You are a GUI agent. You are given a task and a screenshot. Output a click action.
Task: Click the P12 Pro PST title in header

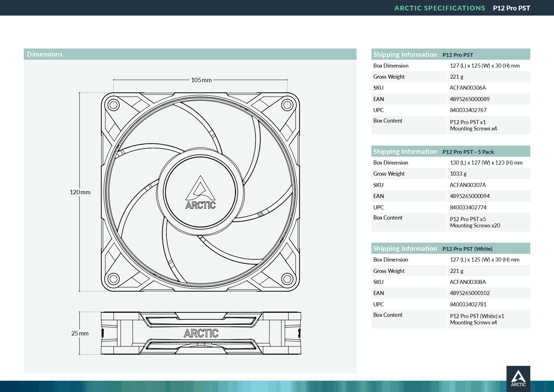(511, 8)
